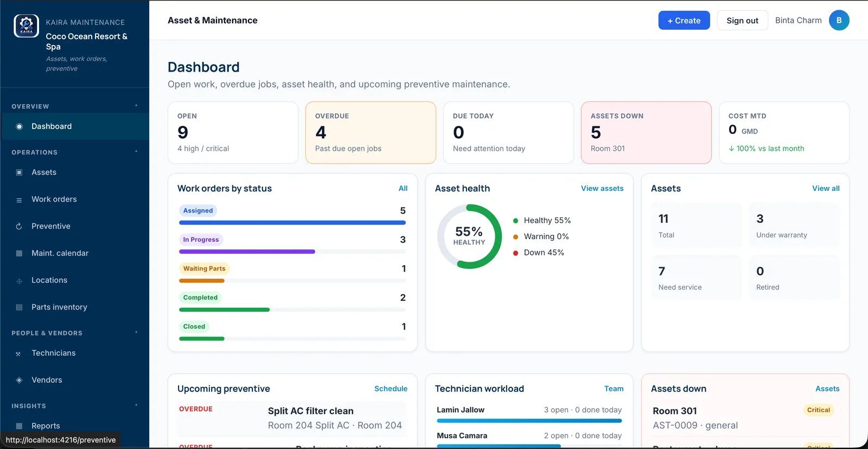Click the Assigned status badge

coord(198,210)
